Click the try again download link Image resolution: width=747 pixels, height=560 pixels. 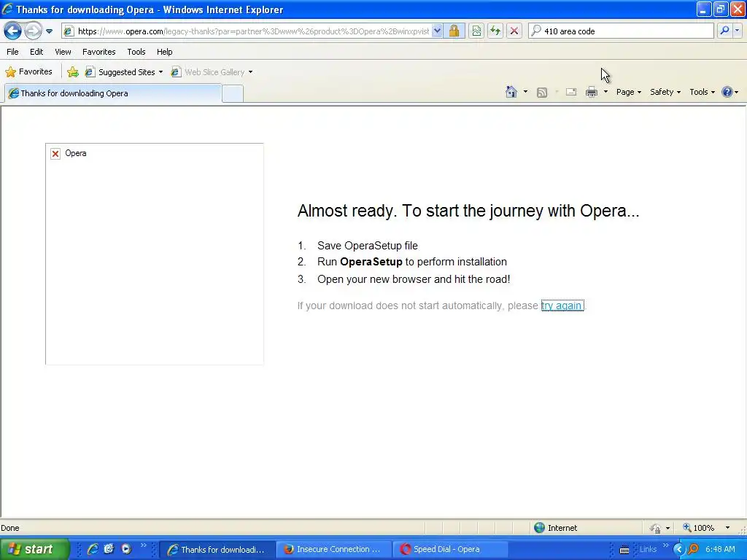click(562, 306)
